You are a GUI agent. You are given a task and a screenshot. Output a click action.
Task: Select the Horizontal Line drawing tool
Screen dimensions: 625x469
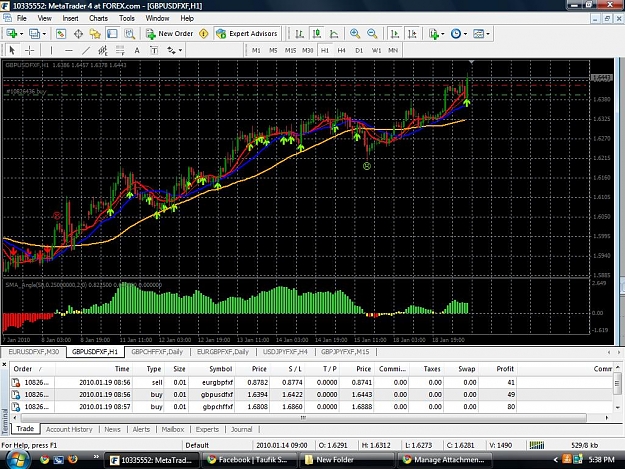[x=69, y=50]
